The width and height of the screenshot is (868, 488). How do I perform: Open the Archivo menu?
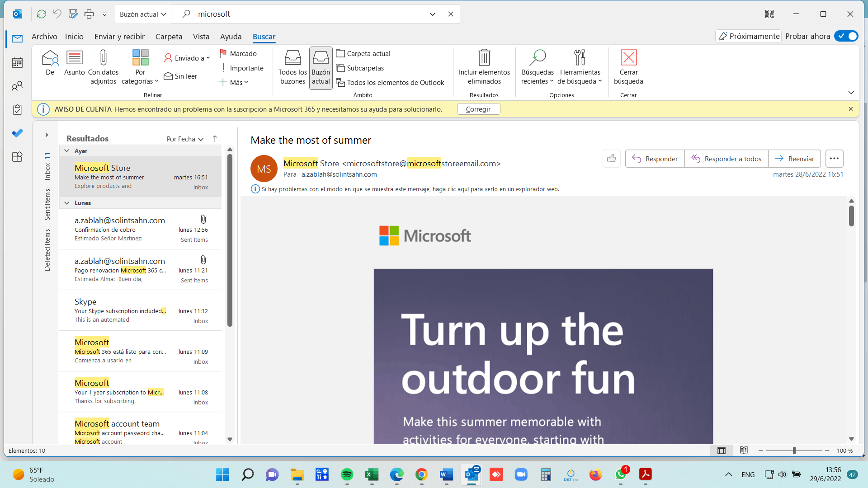point(44,37)
